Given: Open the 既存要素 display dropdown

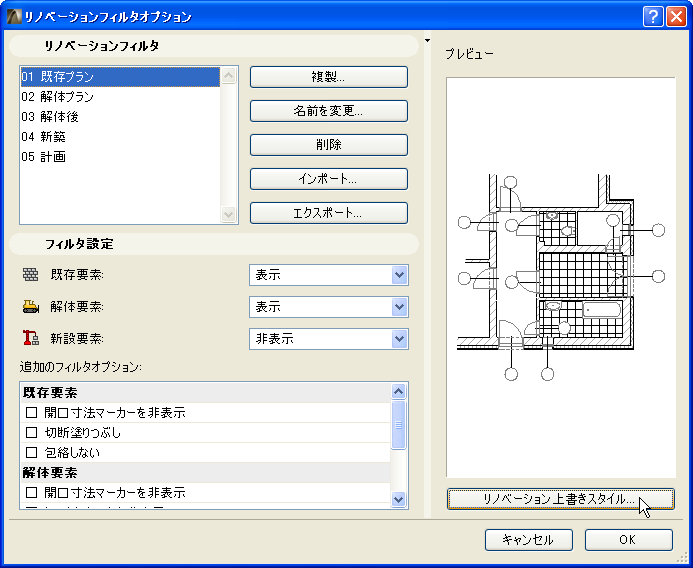Looking at the screenshot, I should click(x=329, y=275).
